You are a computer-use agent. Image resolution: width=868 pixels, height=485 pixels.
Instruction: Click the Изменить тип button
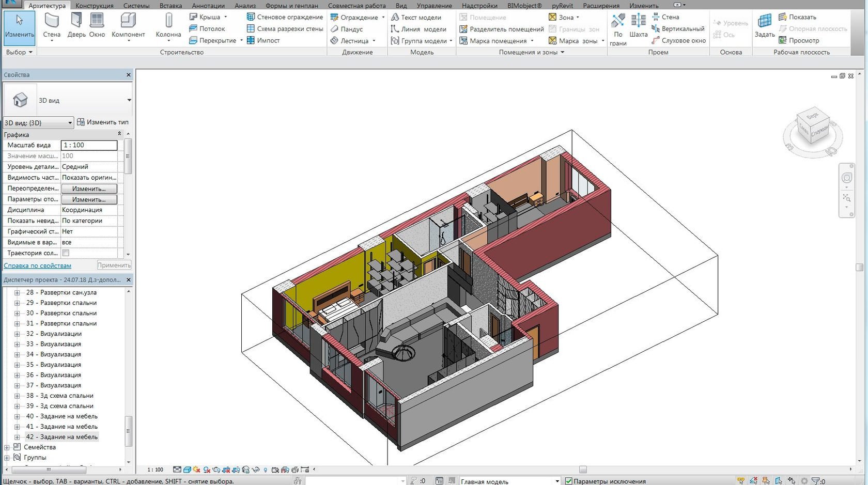click(x=103, y=122)
